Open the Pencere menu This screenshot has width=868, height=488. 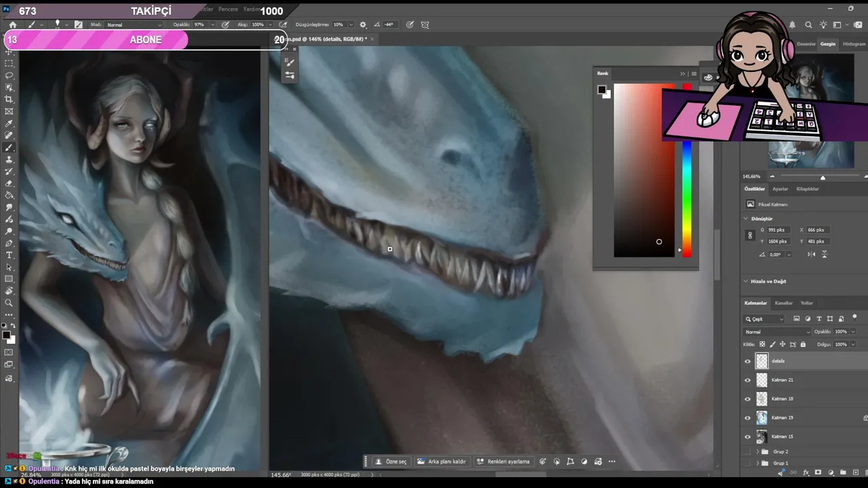click(x=228, y=9)
